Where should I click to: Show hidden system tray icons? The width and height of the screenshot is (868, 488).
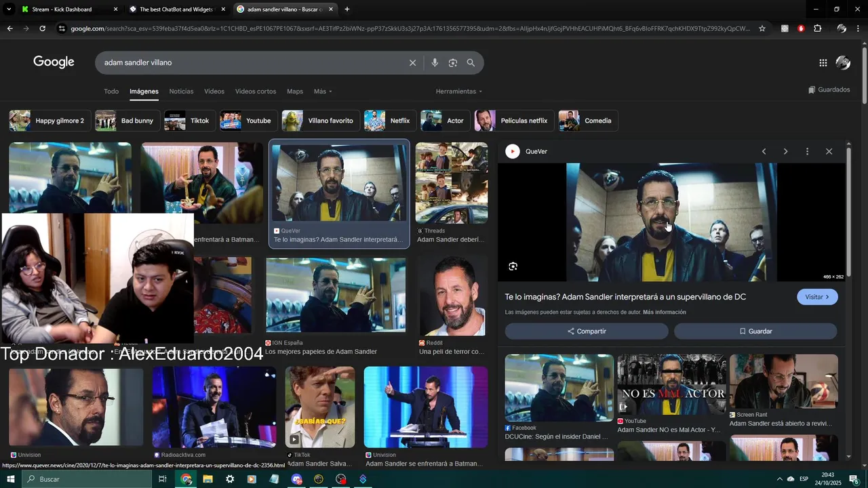[x=779, y=479]
